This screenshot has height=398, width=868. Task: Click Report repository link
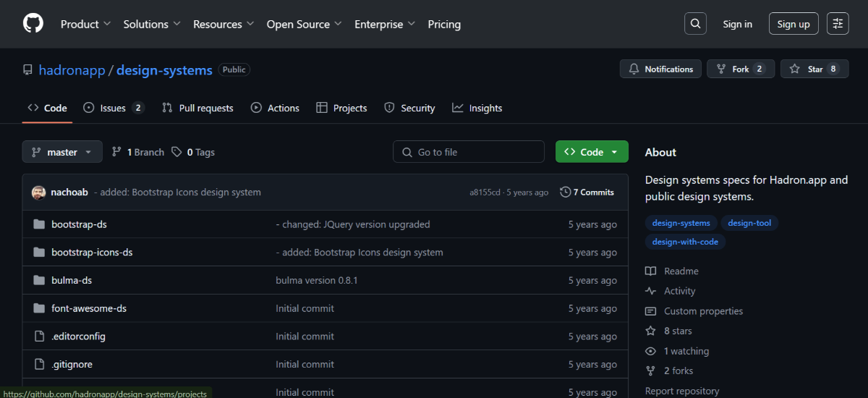(682, 391)
